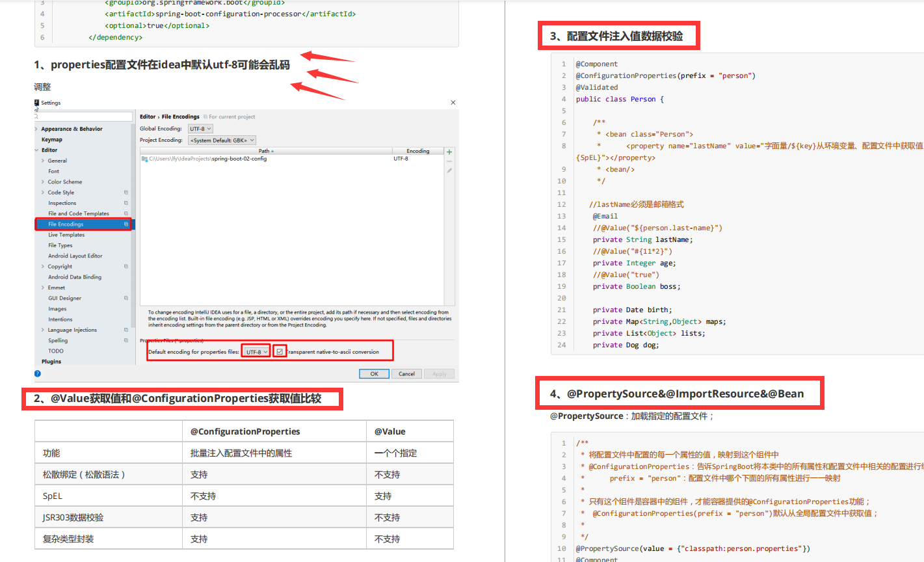Expand the Code Style node chevron
Viewport: 924px width, 562px height.
[x=43, y=193]
